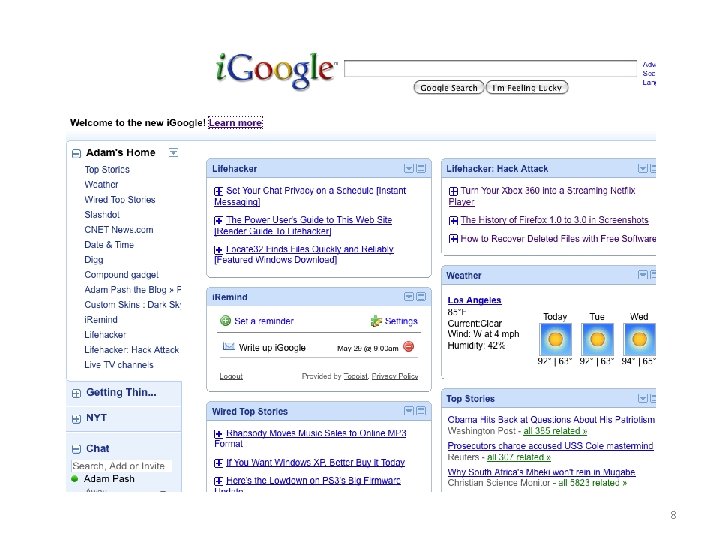Select Live TV channels in the sidebar

click(119, 365)
